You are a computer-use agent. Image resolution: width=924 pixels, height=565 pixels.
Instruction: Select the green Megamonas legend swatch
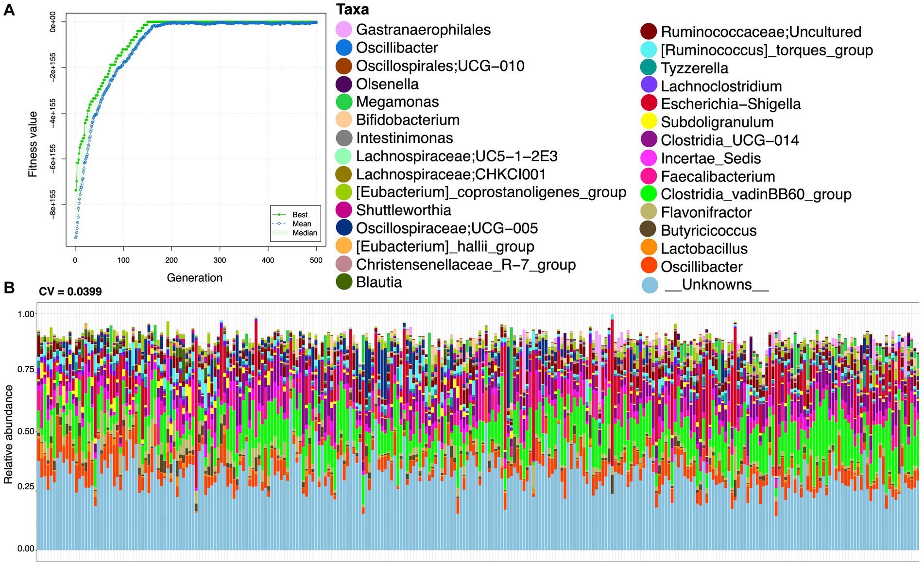[344, 102]
